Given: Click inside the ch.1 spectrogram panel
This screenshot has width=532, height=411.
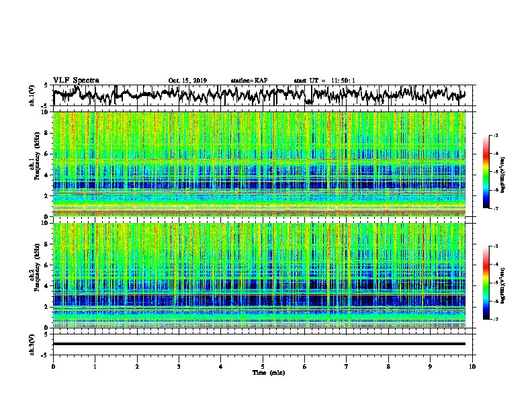Looking at the screenshot, I should 259,164.
